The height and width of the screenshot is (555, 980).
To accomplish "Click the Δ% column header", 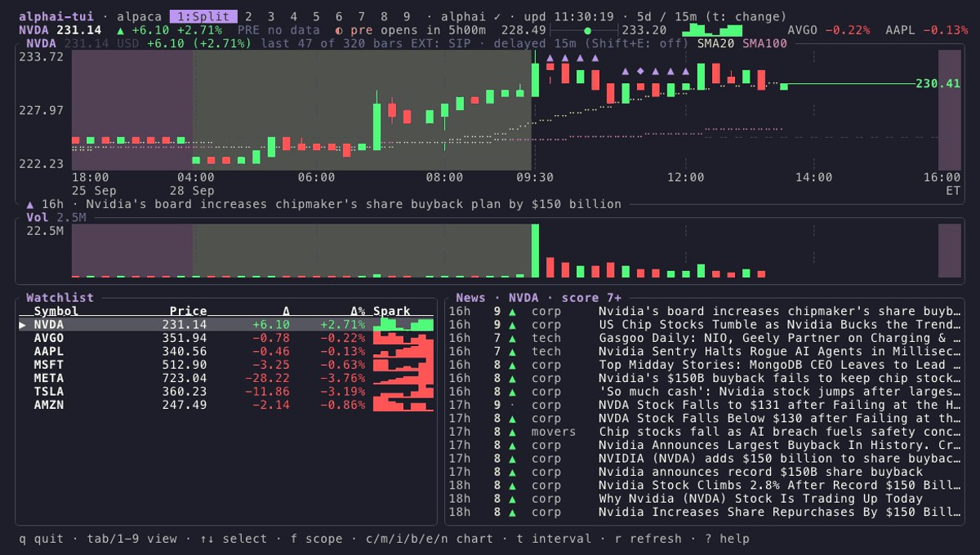I will (358, 311).
